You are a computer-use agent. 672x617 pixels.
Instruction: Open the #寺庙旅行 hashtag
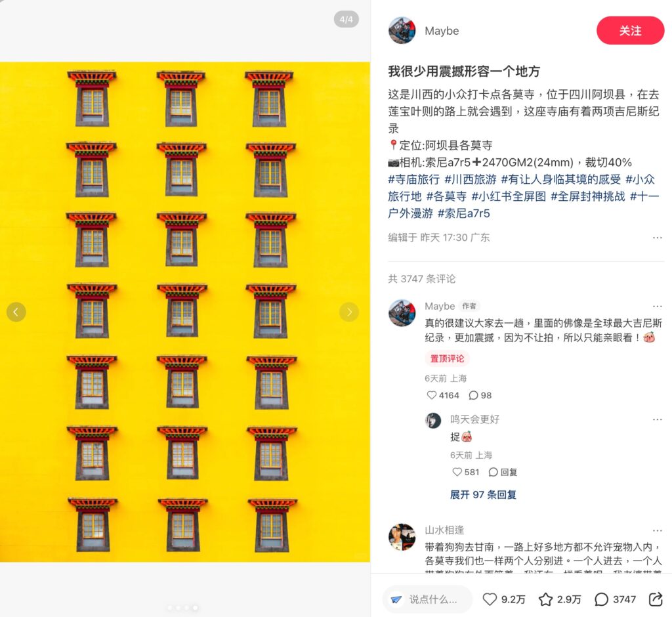(x=413, y=179)
